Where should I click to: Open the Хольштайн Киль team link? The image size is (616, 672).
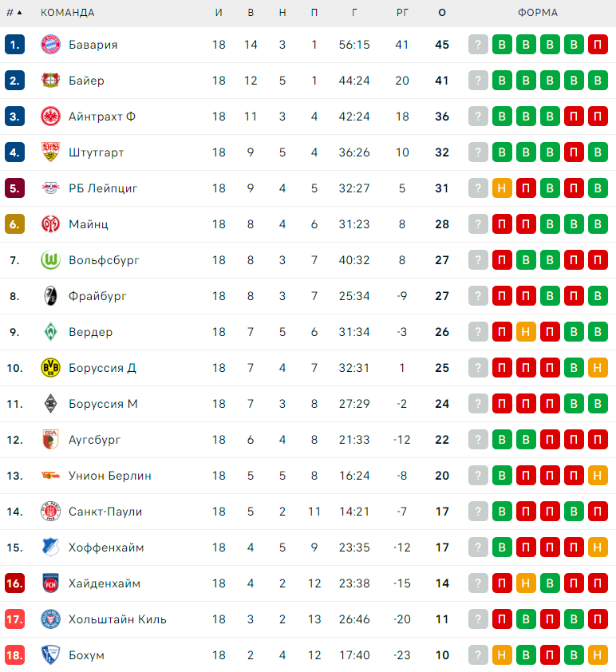coord(117,619)
